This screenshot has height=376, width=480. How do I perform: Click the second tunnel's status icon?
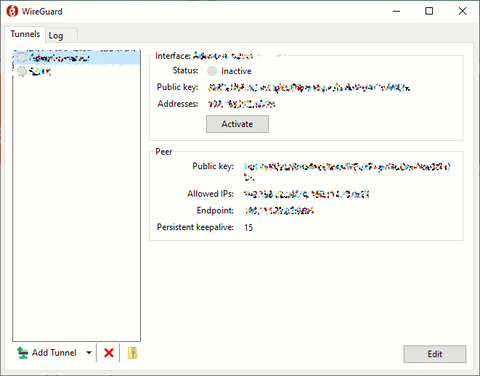click(x=22, y=71)
